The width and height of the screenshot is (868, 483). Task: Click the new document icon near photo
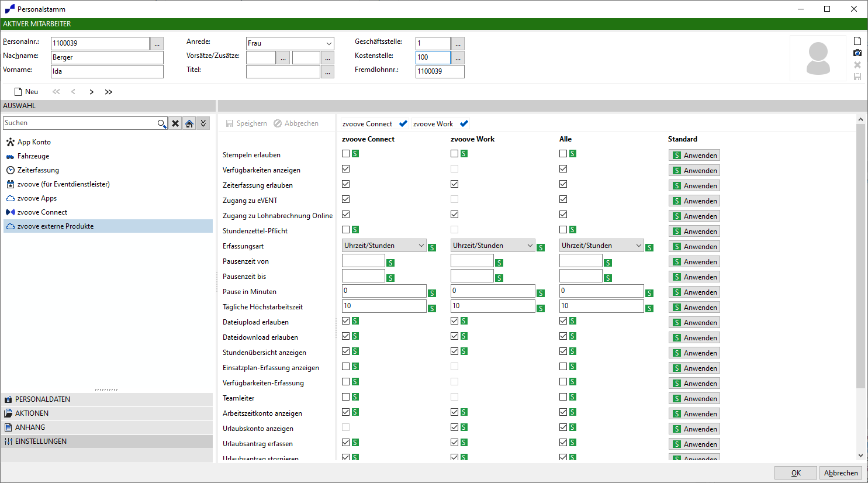coord(857,41)
